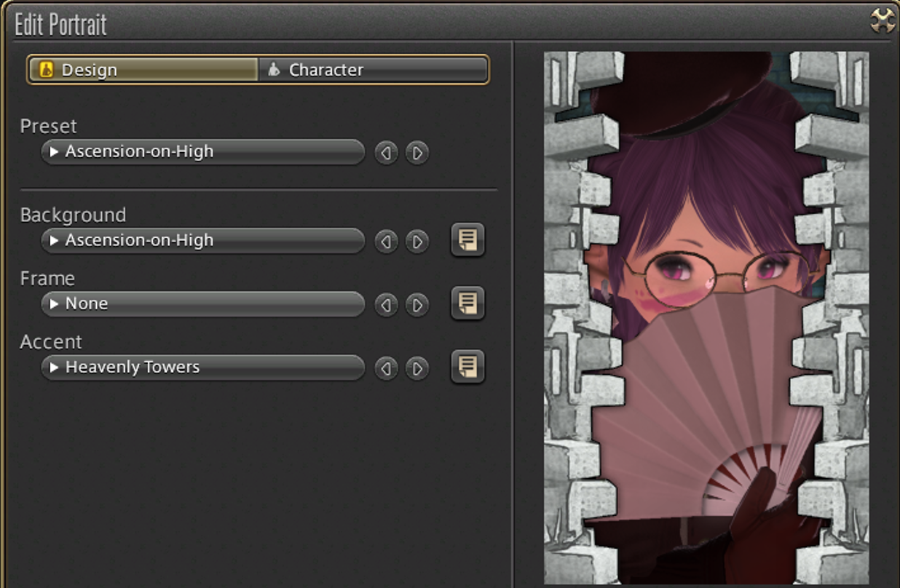Open the Preset dropdown showing Ascension-on-High

tap(203, 152)
